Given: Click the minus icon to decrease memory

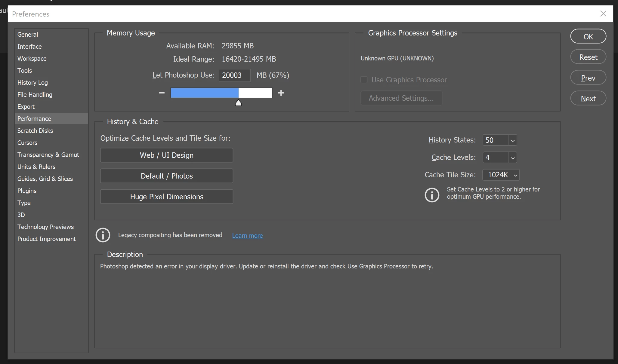Looking at the screenshot, I should 162,93.
